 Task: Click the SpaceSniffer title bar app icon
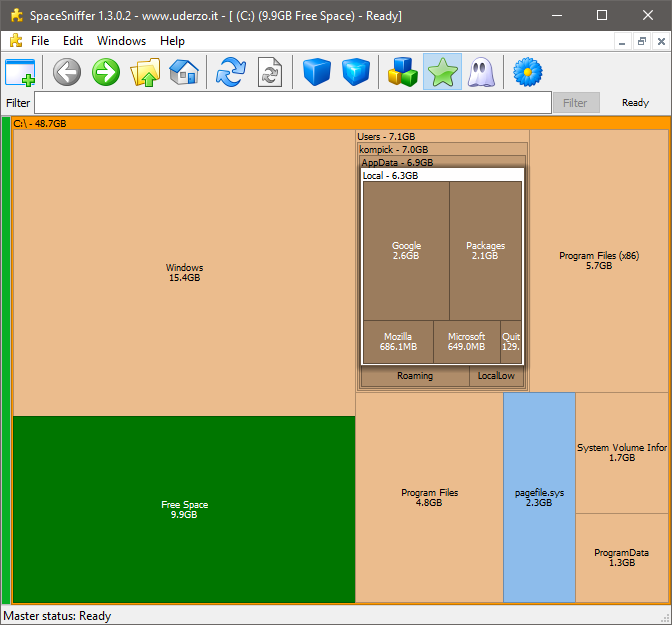coord(17,15)
